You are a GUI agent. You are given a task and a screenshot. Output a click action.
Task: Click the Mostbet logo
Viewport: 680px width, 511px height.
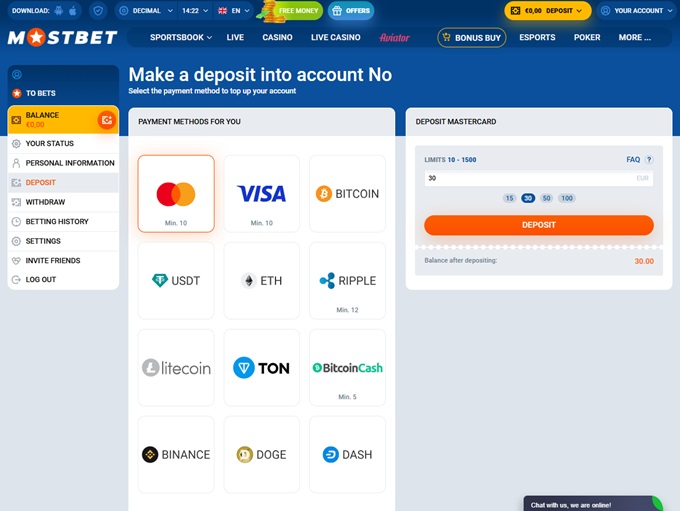point(61,38)
